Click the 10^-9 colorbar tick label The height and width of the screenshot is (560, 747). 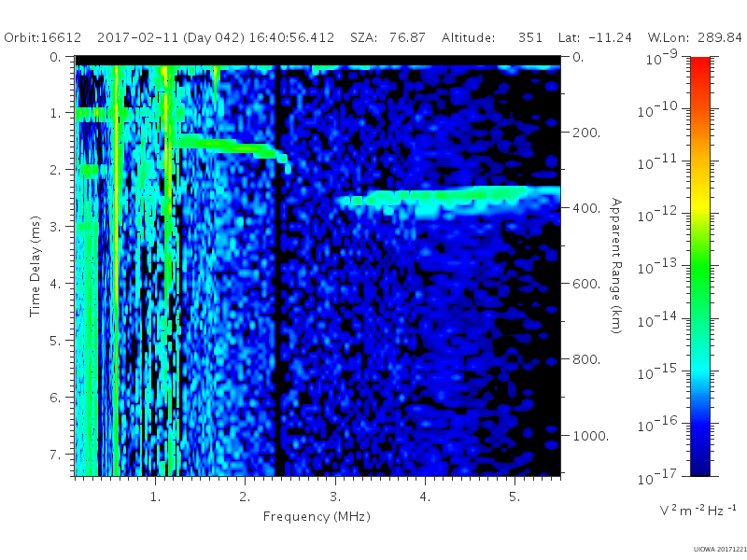coord(661,58)
